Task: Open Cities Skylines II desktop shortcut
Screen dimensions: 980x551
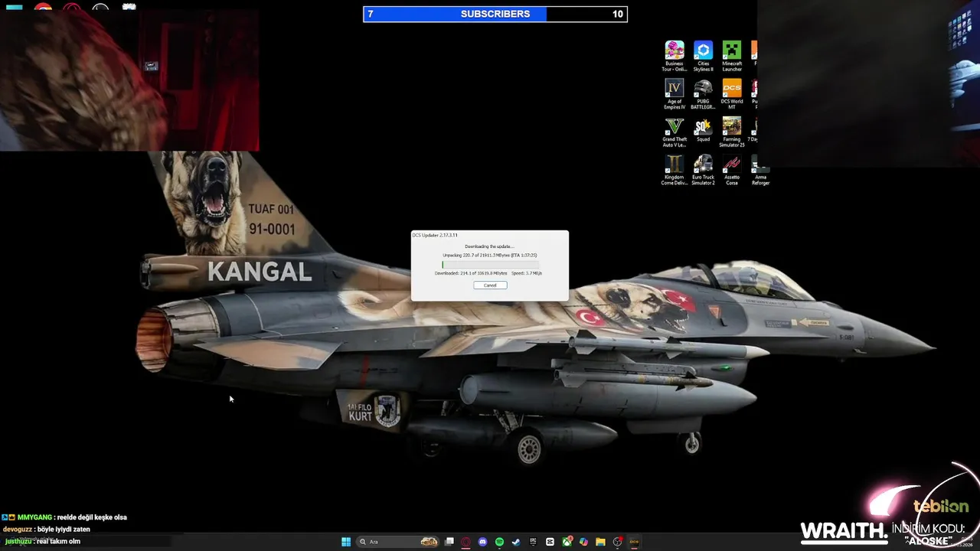Action: click(703, 56)
